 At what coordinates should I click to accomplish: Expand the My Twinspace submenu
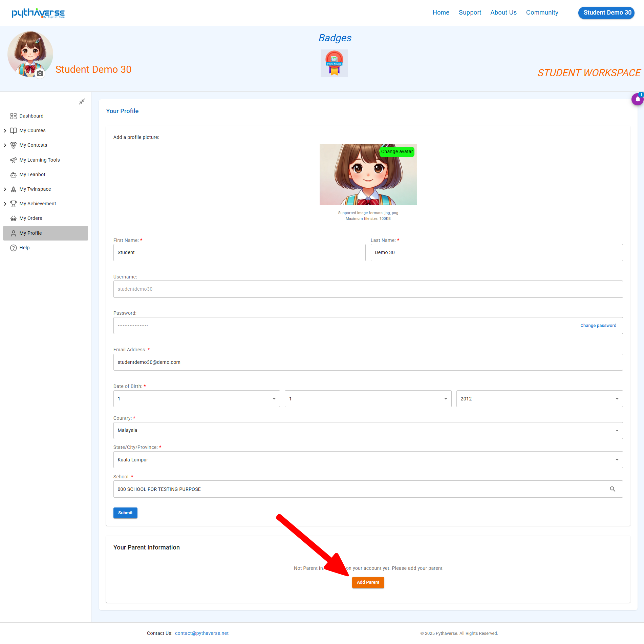click(5, 189)
